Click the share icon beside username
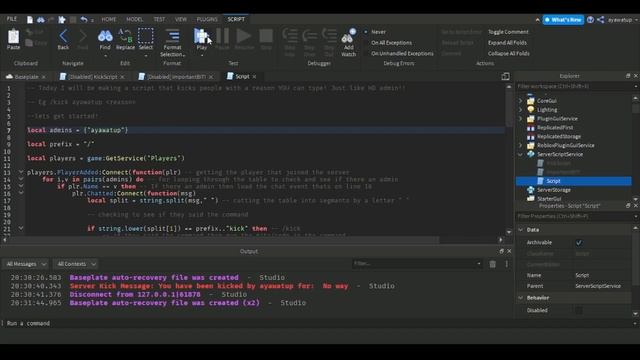The image size is (640, 360). pos(600,20)
